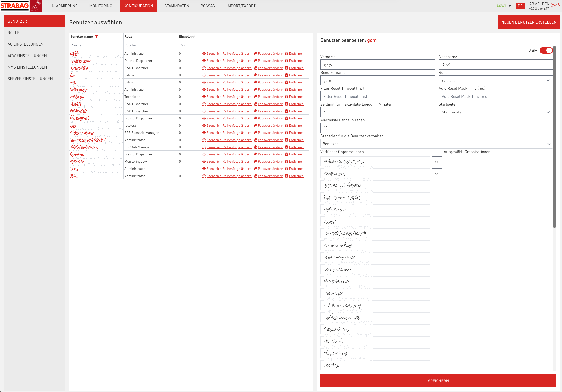This screenshot has width=562, height=392.
Task: Click Entfernen in the FGR Scenario Manager row
Action: [296, 133]
